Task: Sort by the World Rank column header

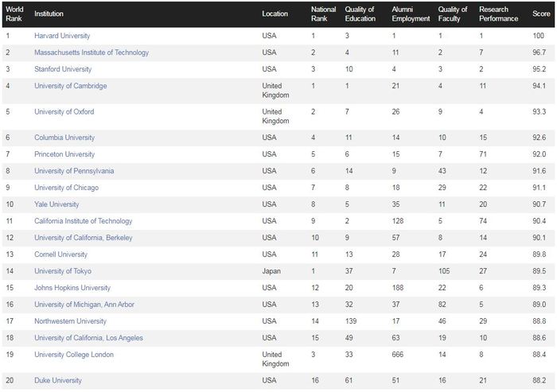Action: click(14, 14)
